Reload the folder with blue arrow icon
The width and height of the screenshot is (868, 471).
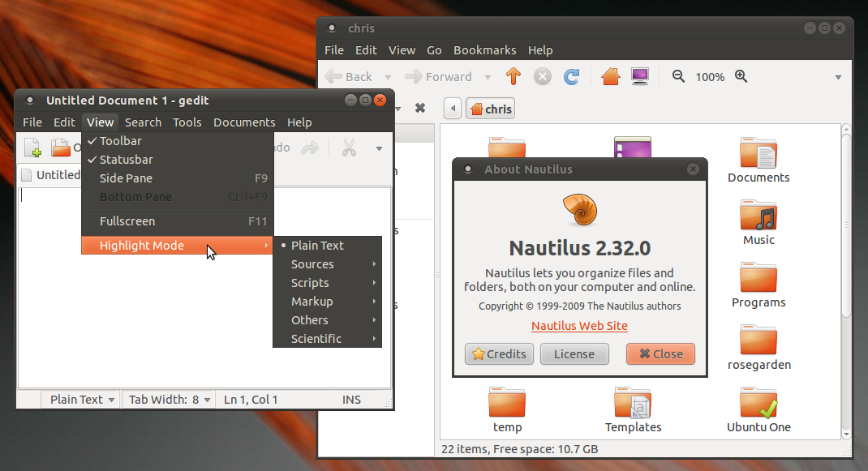pos(571,76)
